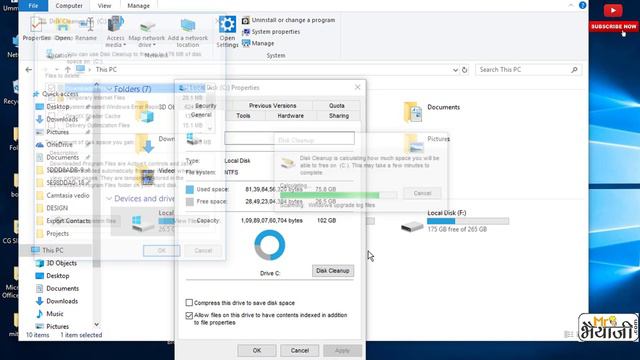The height and width of the screenshot is (360, 640).
Task: Open the Manage ribbon tab
Action: [x=138, y=6]
